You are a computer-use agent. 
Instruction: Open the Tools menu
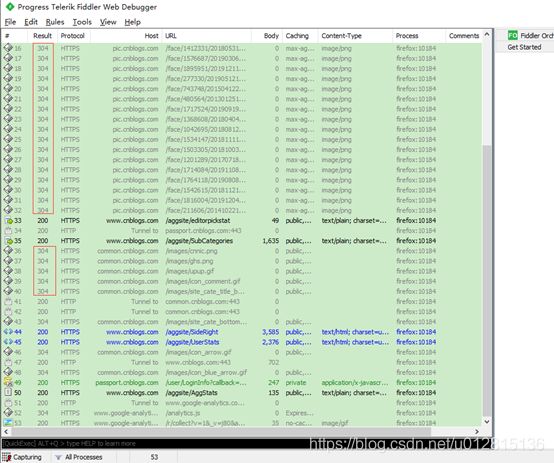click(x=82, y=22)
